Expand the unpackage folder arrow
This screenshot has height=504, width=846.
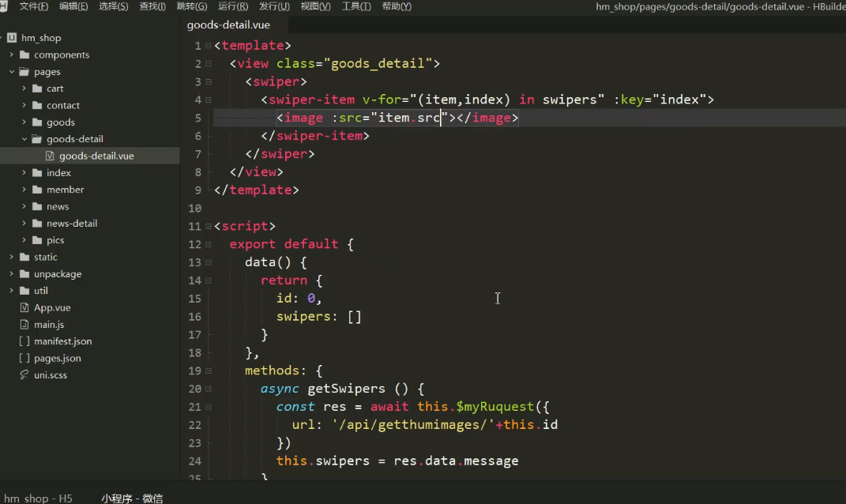11,273
